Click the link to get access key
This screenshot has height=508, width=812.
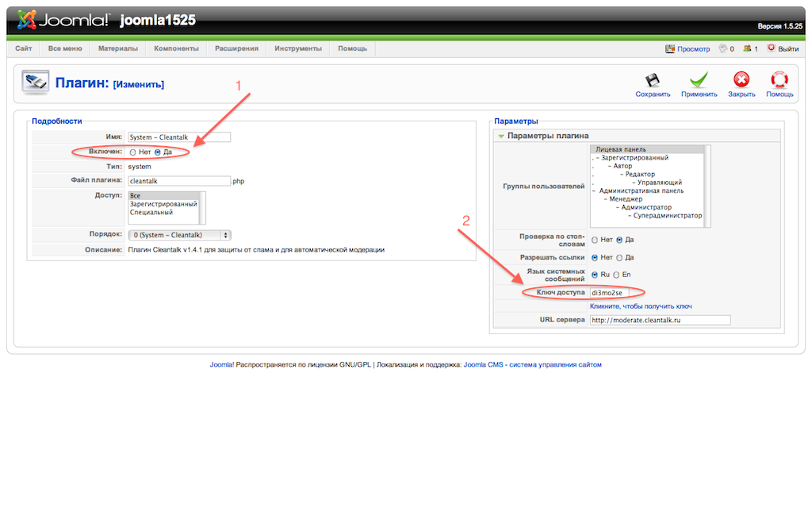(641, 306)
